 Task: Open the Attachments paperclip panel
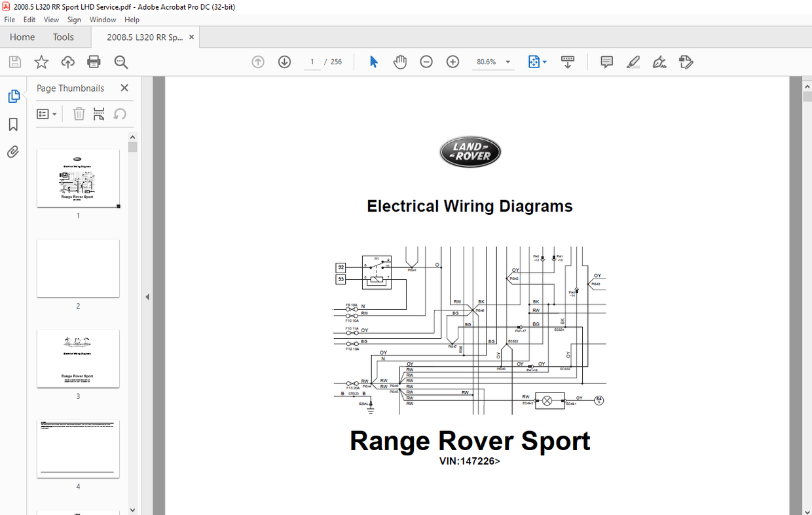click(x=14, y=152)
